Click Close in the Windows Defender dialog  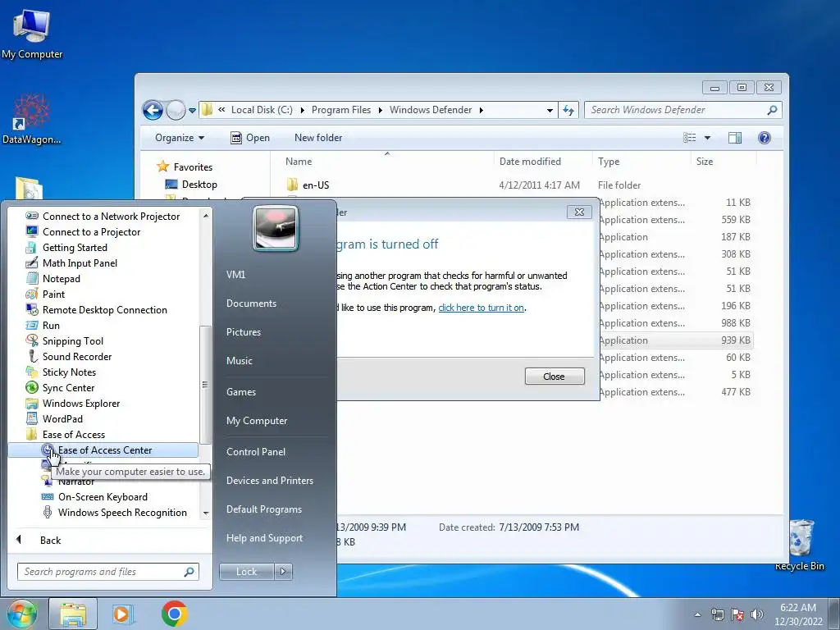(554, 377)
